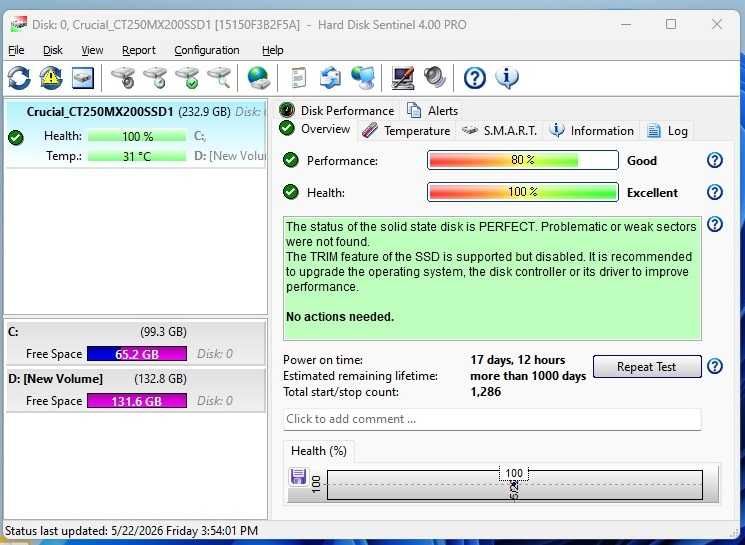Image resolution: width=745 pixels, height=545 pixels.
Task: Click the disk with green checkmark icon
Action: pyautogui.click(x=187, y=77)
